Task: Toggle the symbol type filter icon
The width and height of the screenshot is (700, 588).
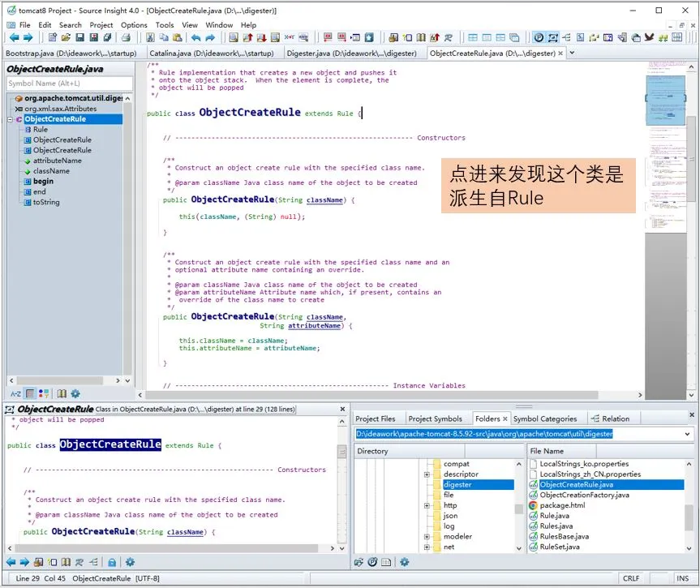Action: click(x=44, y=394)
